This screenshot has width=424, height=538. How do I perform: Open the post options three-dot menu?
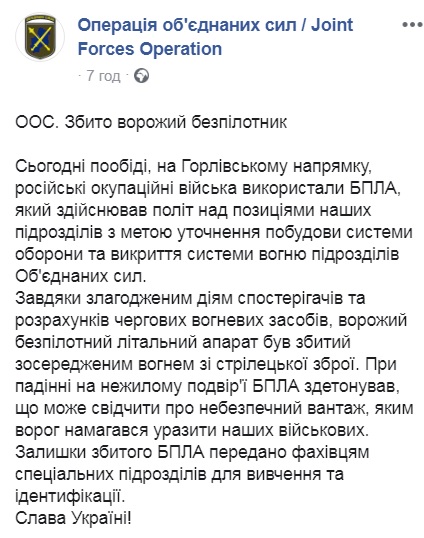point(412,25)
